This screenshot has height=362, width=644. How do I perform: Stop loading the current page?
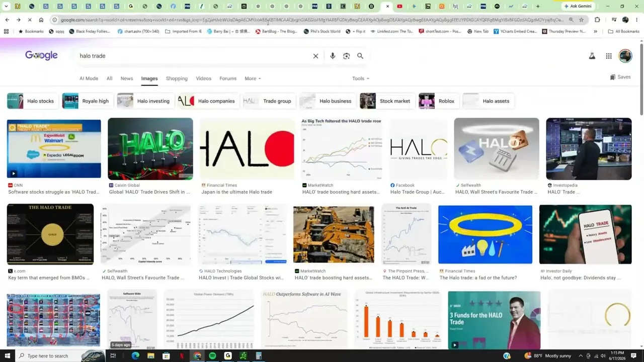point(30,20)
